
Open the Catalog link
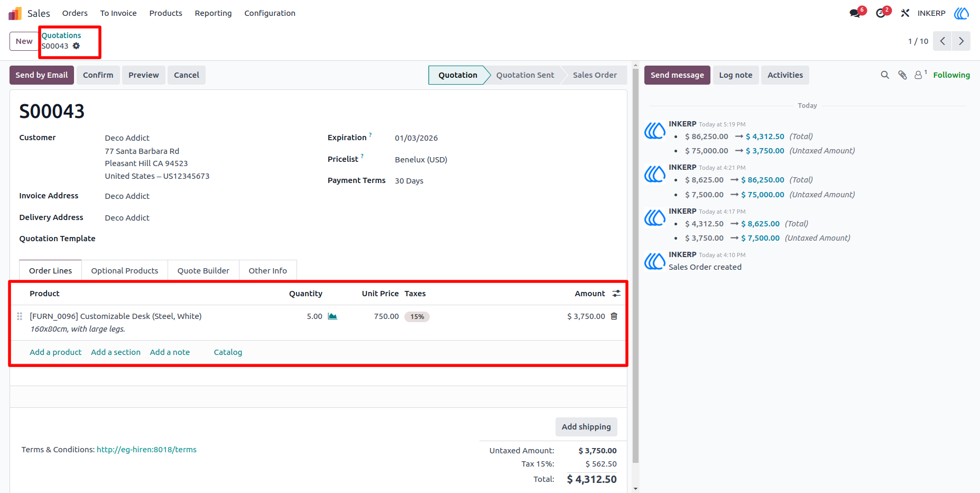click(228, 352)
